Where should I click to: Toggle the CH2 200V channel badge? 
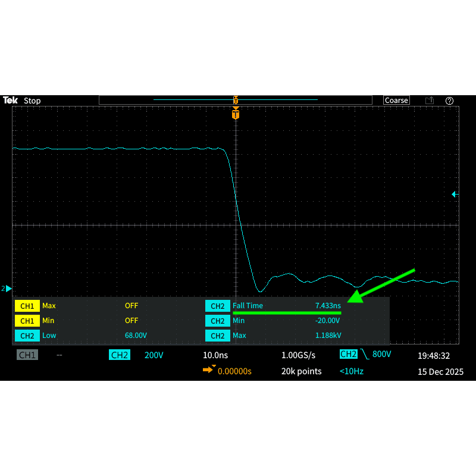pyautogui.click(x=120, y=355)
